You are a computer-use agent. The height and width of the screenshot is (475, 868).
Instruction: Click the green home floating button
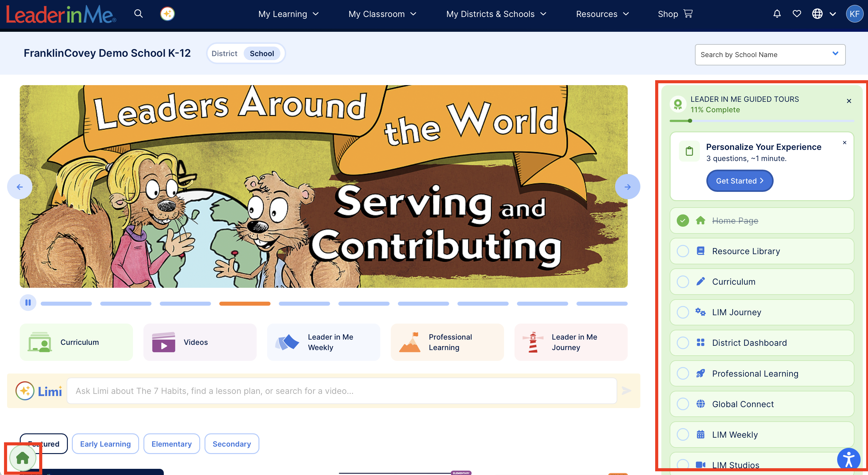(23, 457)
